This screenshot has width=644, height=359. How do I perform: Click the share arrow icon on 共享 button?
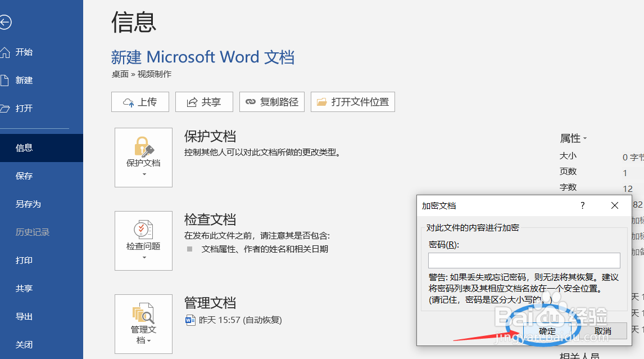[192, 102]
